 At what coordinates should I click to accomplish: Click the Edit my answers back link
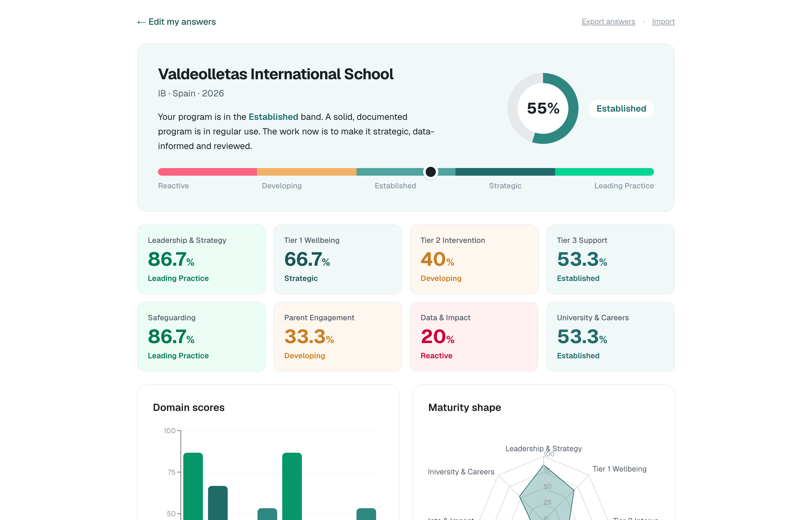(176, 22)
